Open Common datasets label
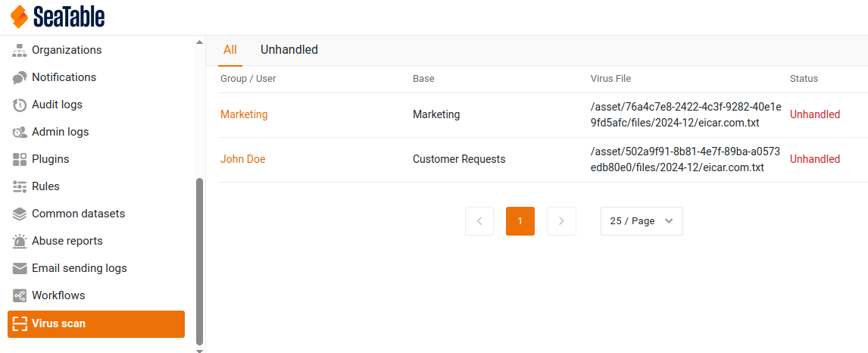 [x=79, y=214]
